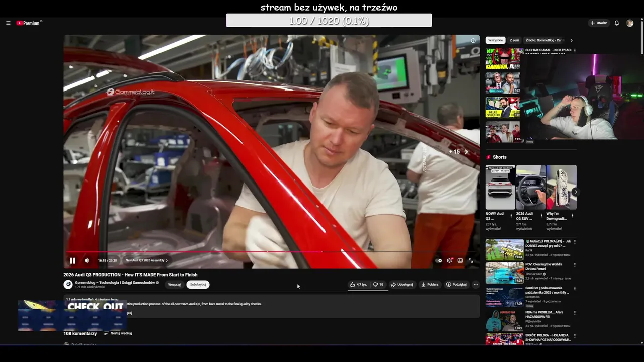The image size is (644, 362).
Task: Open video info card icon
Action: pyautogui.click(x=473, y=41)
